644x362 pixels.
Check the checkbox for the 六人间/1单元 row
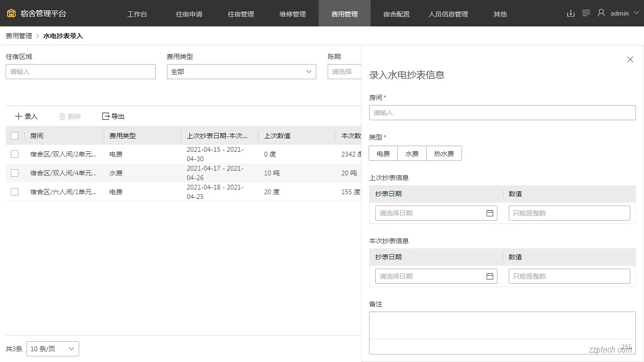[x=14, y=192]
